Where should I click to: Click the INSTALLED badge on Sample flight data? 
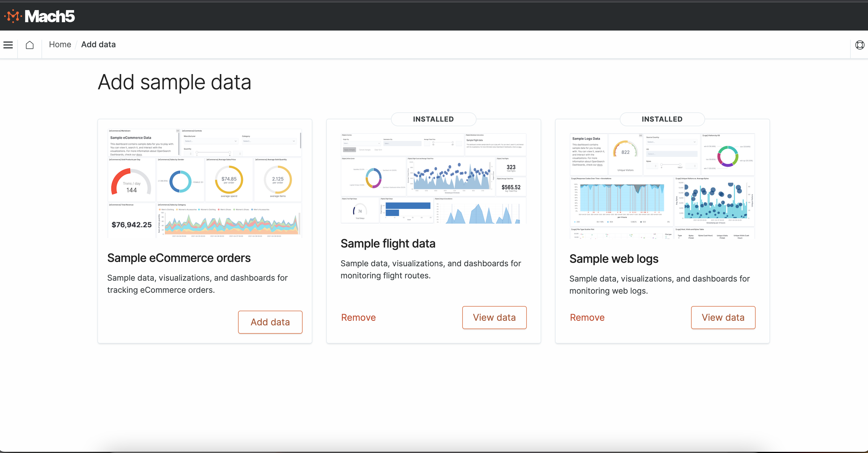[433, 119]
